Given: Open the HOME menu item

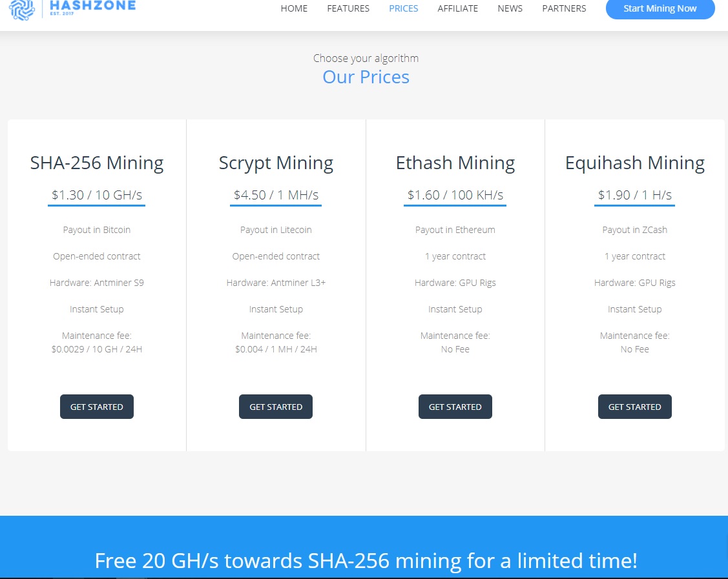Looking at the screenshot, I should [x=294, y=8].
